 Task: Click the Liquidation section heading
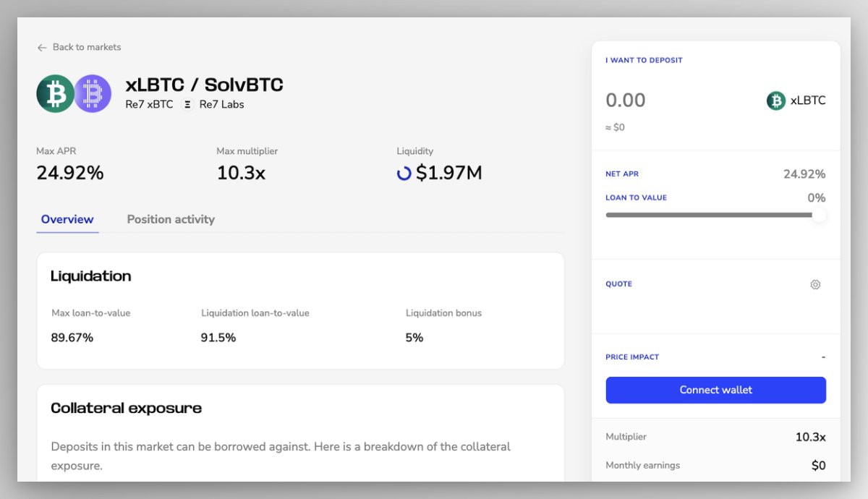coord(91,276)
